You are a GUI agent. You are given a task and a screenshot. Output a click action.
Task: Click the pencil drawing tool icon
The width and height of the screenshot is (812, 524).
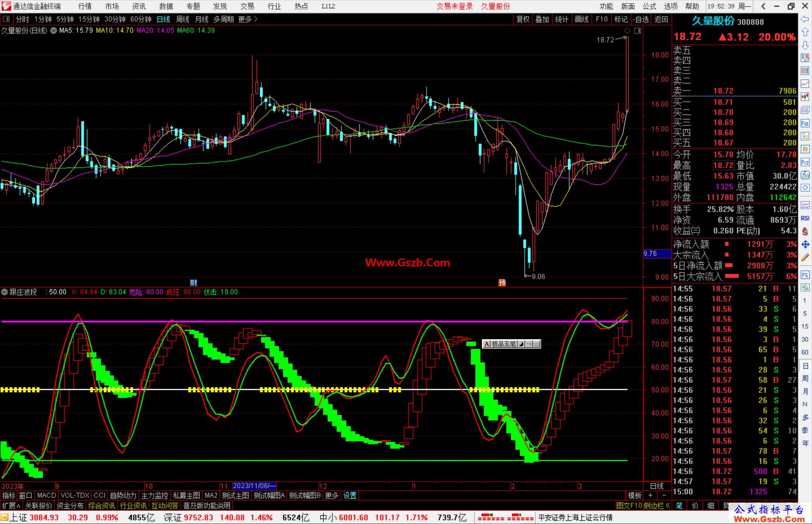tap(805, 257)
